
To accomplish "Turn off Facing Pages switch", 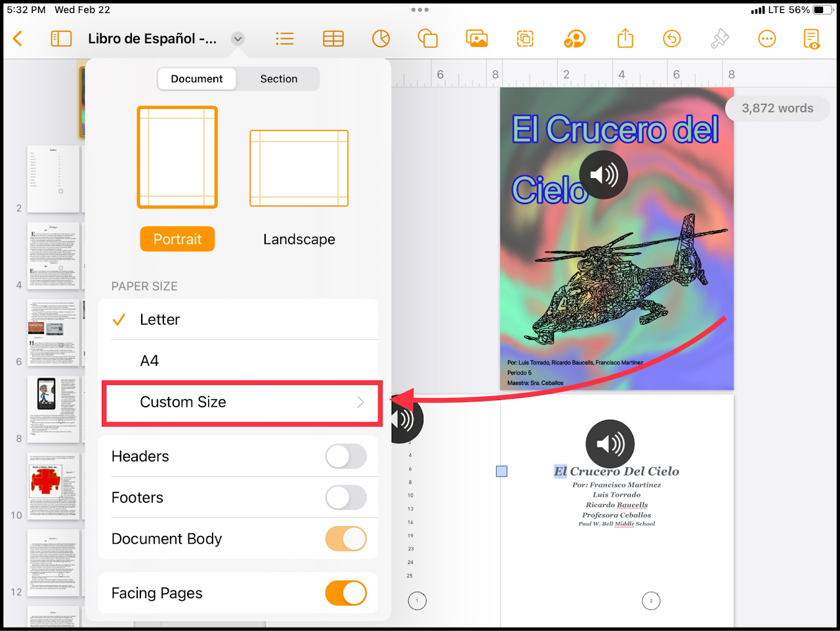I will [346, 594].
